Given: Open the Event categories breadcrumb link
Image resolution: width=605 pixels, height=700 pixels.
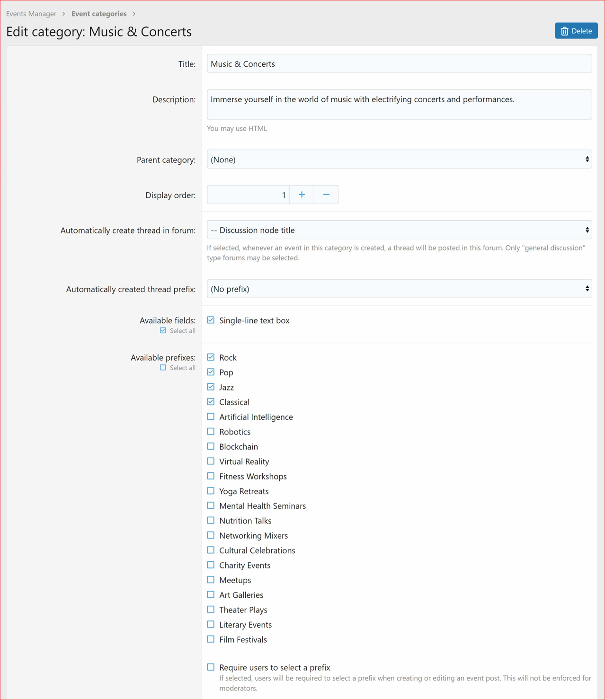Looking at the screenshot, I should 99,14.
